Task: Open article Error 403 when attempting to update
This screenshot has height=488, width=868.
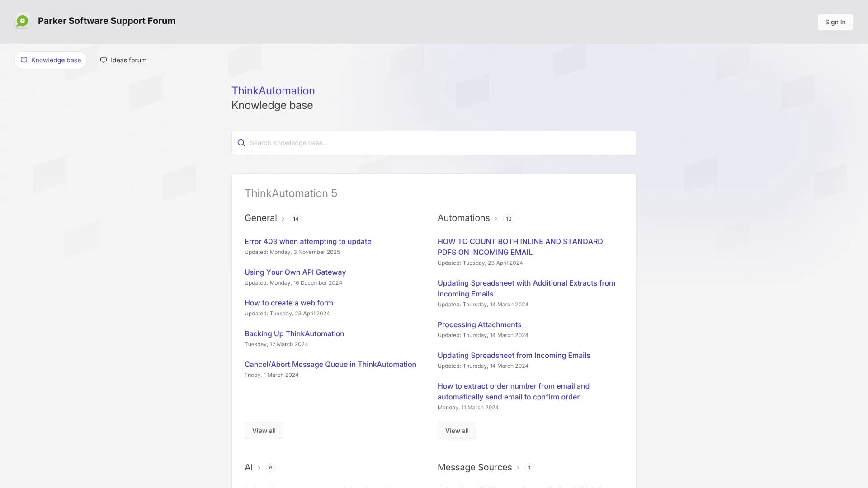Action: [x=308, y=241]
